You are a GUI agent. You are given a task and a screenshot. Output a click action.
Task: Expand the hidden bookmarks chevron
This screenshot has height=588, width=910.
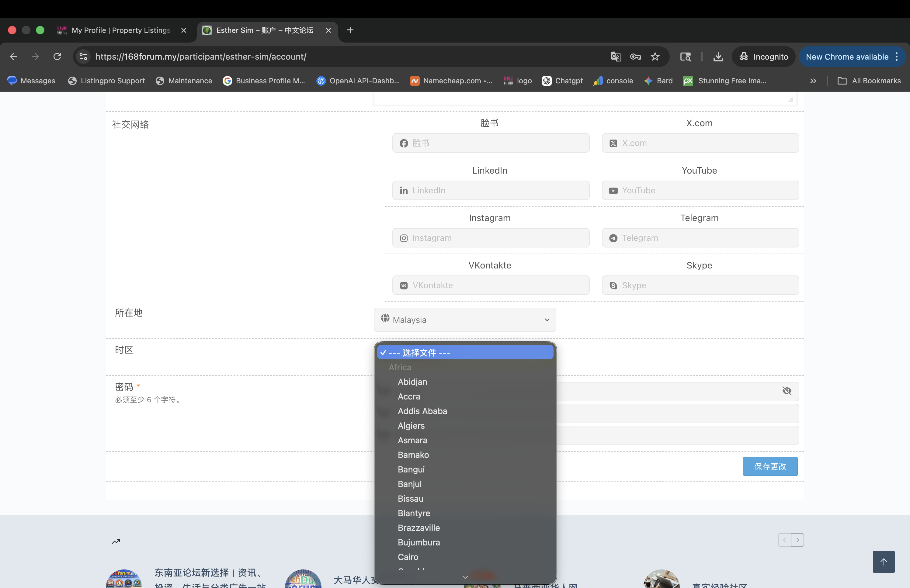[x=813, y=81]
